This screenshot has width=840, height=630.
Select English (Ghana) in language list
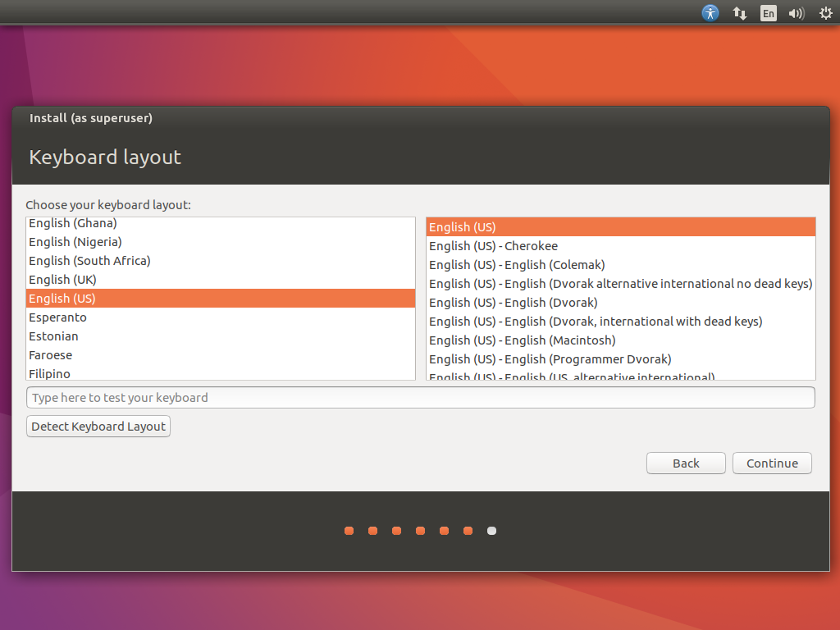coord(220,223)
